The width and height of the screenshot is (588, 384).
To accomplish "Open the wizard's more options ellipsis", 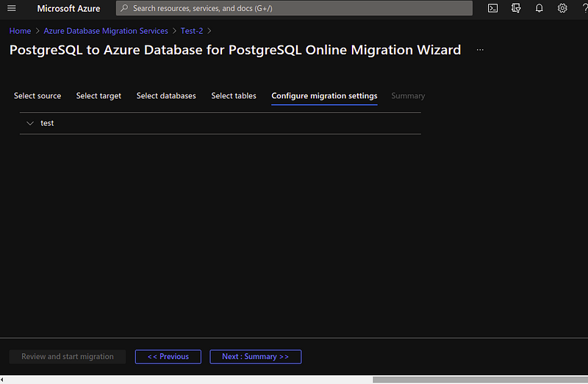I will coord(480,50).
